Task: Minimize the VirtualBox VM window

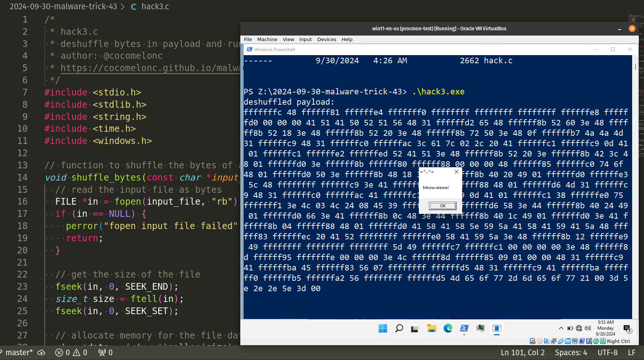Action: 619,29
